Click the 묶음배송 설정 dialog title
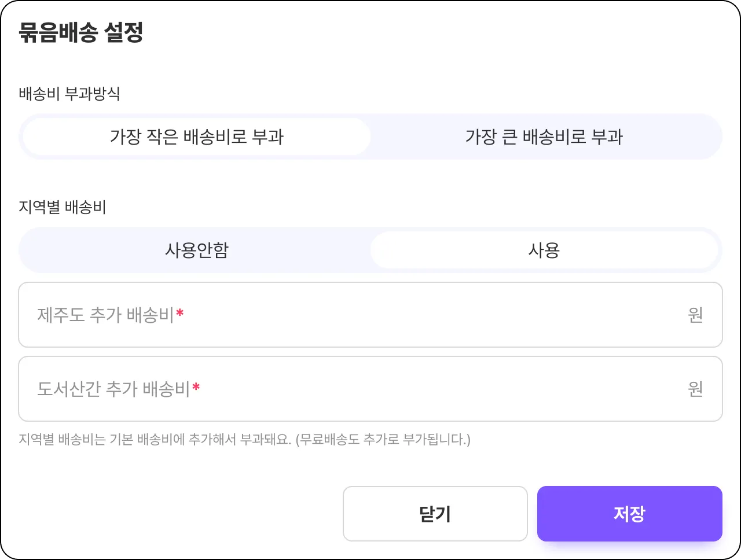The height and width of the screenshot is (560, 741). coord(80,32)
